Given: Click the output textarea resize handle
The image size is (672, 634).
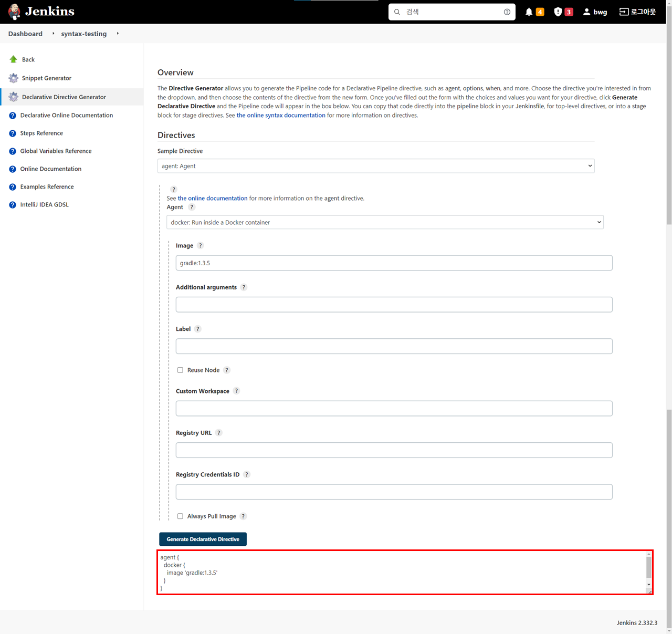Looking at the screenshot, I should 649,591.
